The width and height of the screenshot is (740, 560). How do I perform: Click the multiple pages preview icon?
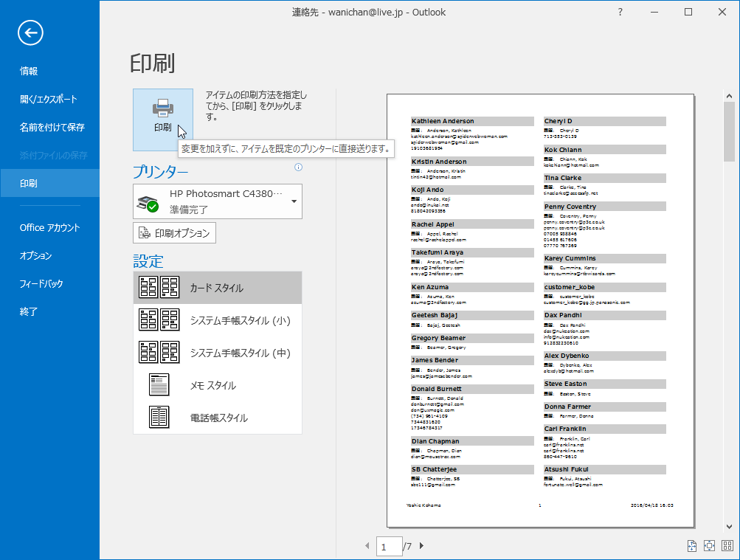[x=727, y=546]
